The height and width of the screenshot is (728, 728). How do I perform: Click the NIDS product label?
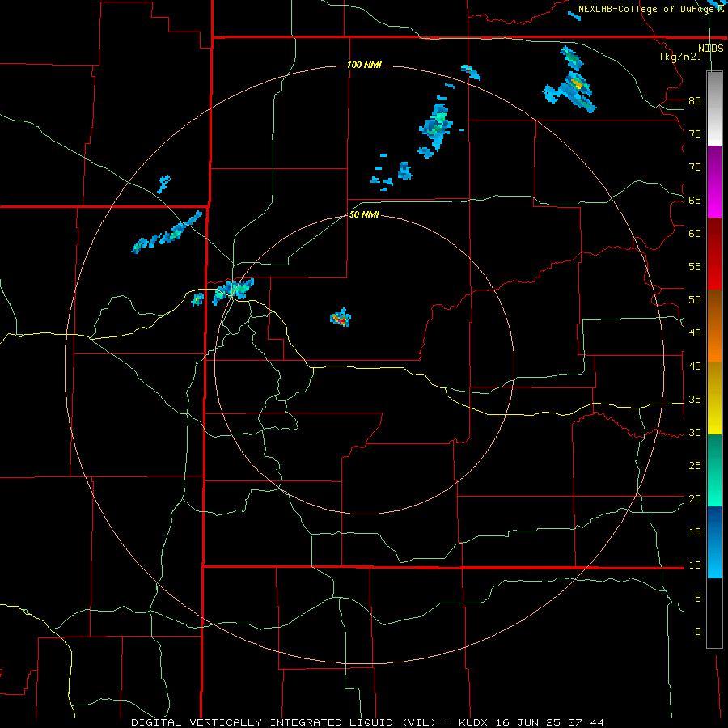coord(710,49)
